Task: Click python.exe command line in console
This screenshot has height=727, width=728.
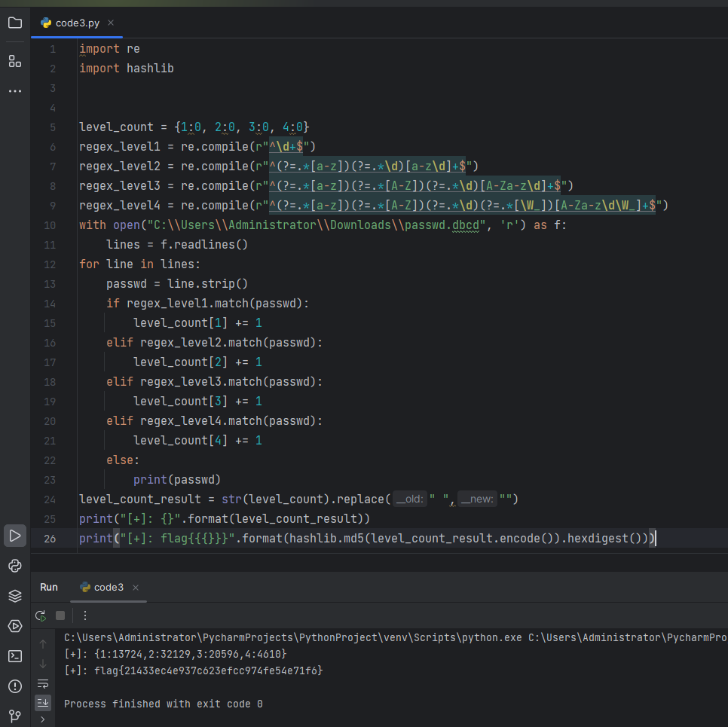Action: [395, 638]
